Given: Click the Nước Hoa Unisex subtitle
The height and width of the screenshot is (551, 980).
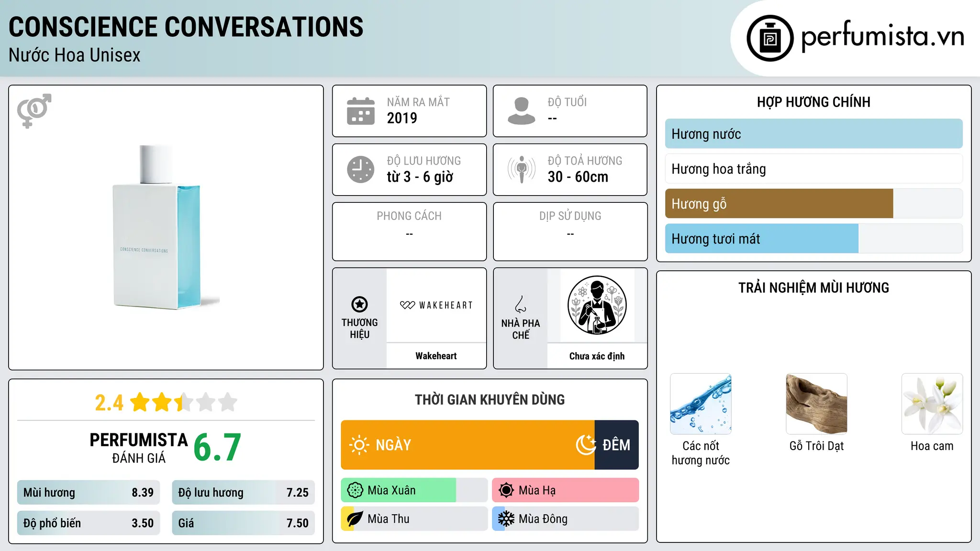Looking at the screenshot, I should click(x=75, y=55).
